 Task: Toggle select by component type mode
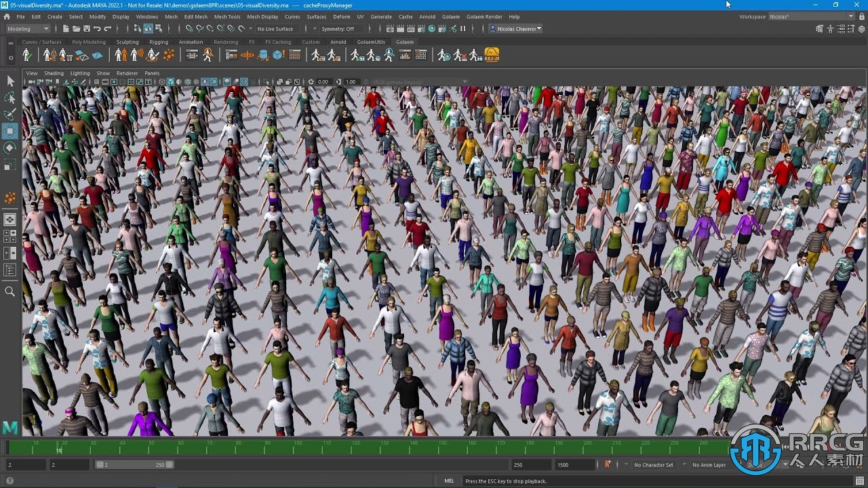(158, 28)
